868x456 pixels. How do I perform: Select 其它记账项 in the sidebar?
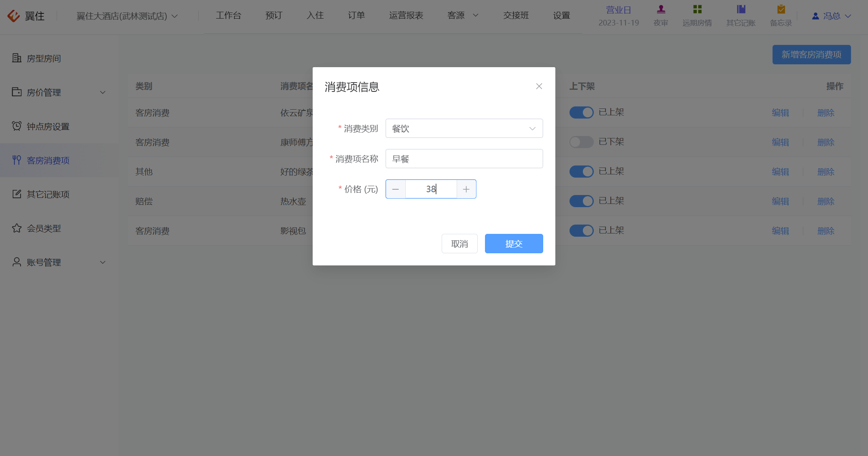(x=59, y=194)
